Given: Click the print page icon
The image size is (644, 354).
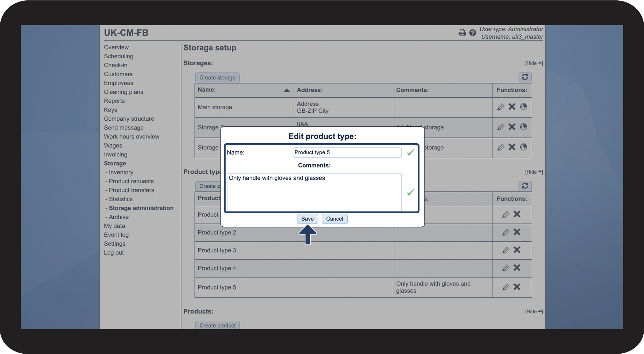Looking at the screenshot, I should (x=462, y=33).
